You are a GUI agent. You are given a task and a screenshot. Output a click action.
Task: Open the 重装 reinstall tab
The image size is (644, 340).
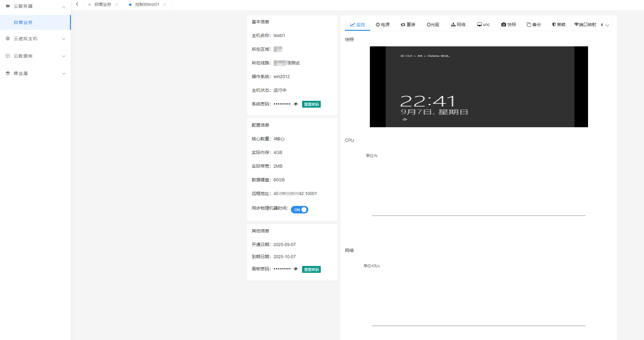coord(408,25)
